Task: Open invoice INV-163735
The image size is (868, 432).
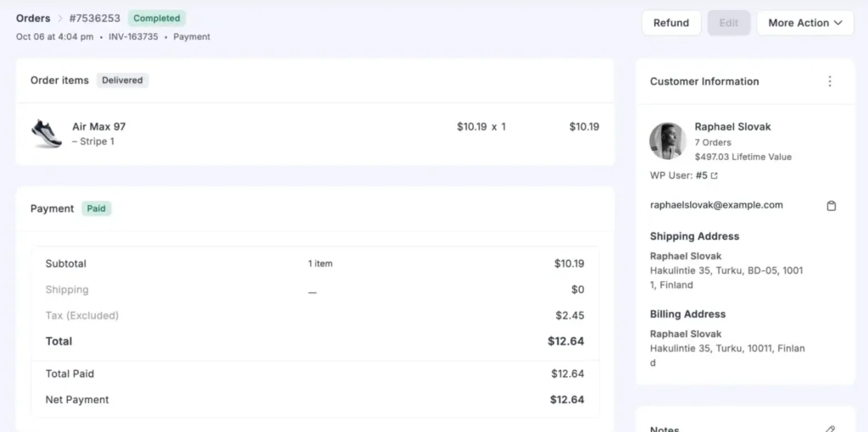Action: coord(135,37)
